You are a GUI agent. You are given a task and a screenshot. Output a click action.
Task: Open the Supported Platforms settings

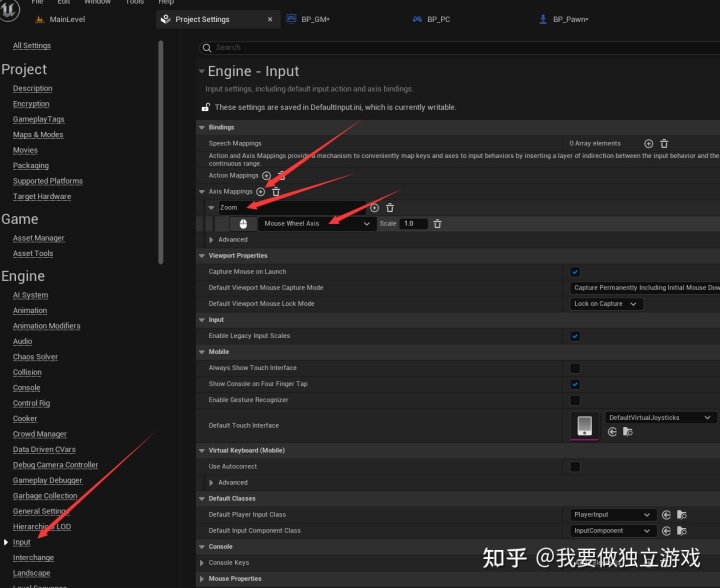coord(48,181)
